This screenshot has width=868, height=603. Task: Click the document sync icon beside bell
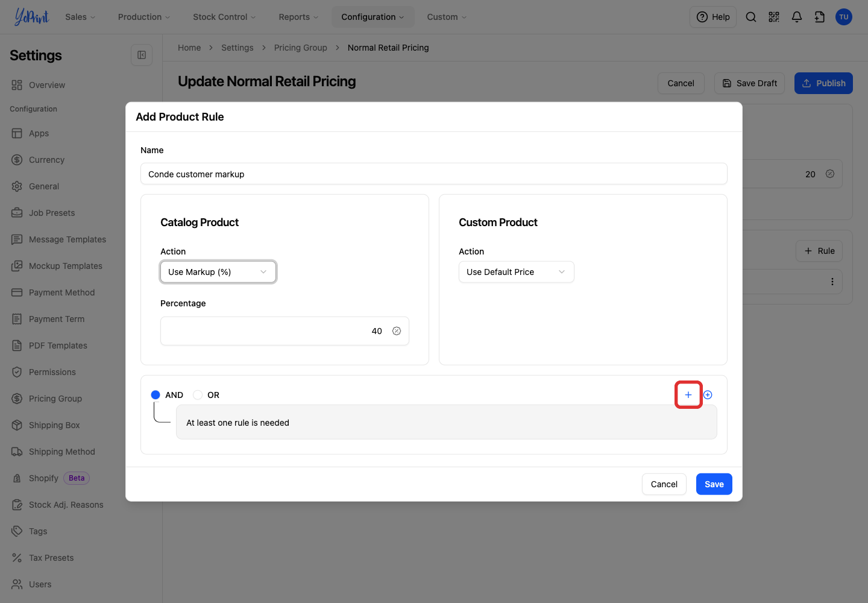pos(820,17)
